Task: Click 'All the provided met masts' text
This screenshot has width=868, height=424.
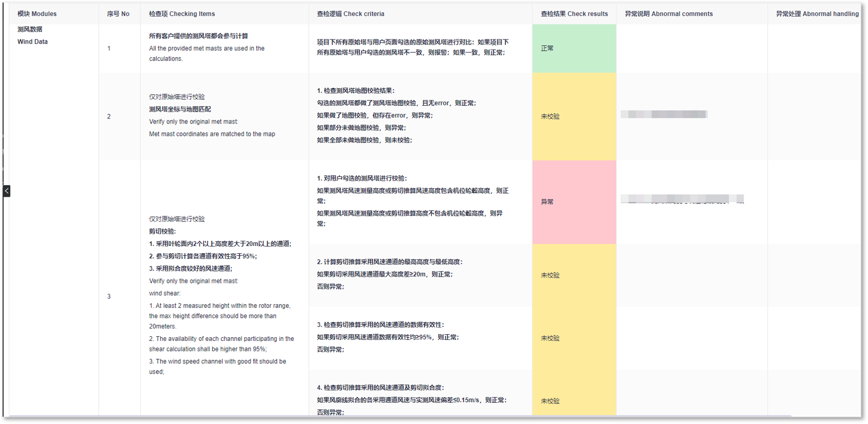Action: tap(207, 53)
